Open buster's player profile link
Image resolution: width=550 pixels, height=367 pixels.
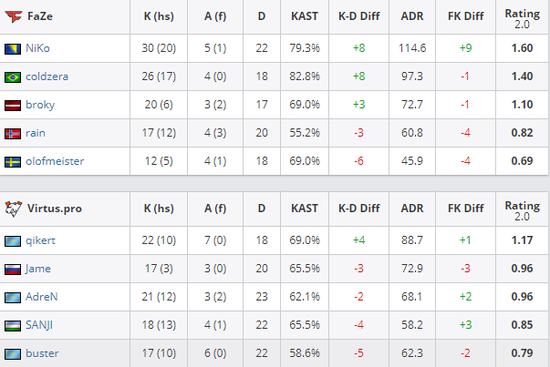click(x=42, y=353)
